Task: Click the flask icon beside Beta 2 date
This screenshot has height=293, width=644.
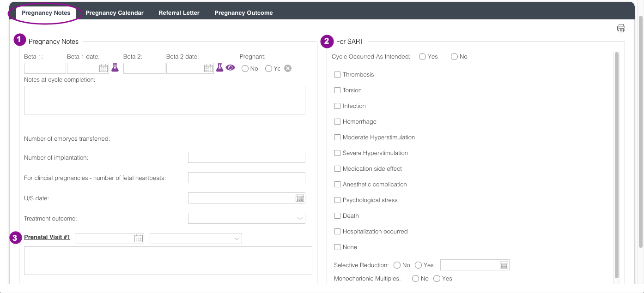Action: 220,68
